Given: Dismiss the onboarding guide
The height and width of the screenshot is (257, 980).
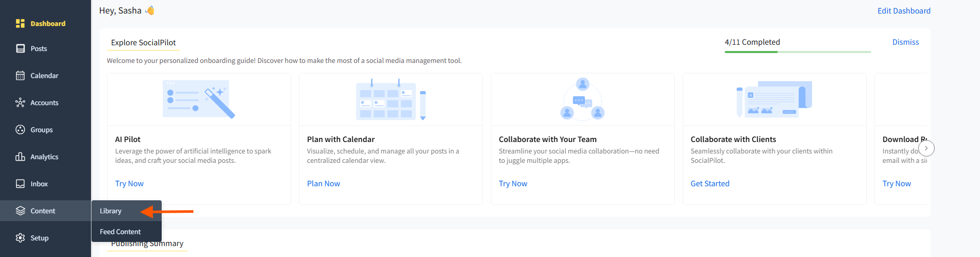Looking at the screenshot, I should 906,42.
